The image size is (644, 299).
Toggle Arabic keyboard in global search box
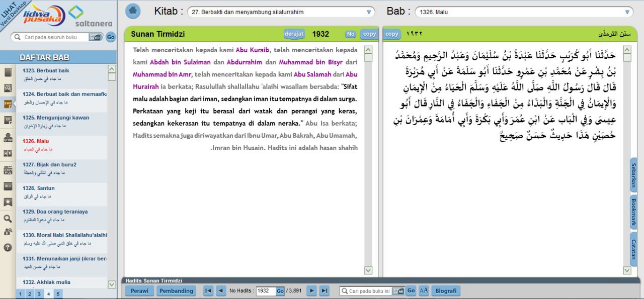point(95,37)
